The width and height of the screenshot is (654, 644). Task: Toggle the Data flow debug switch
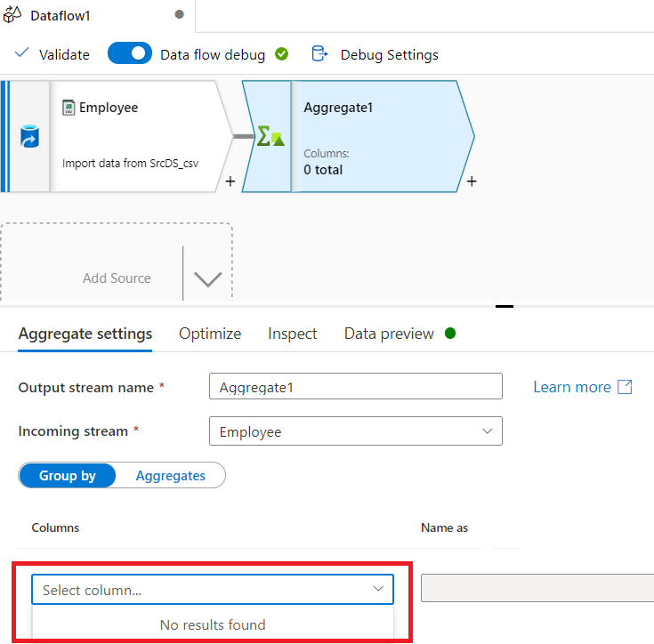[130, 53]
